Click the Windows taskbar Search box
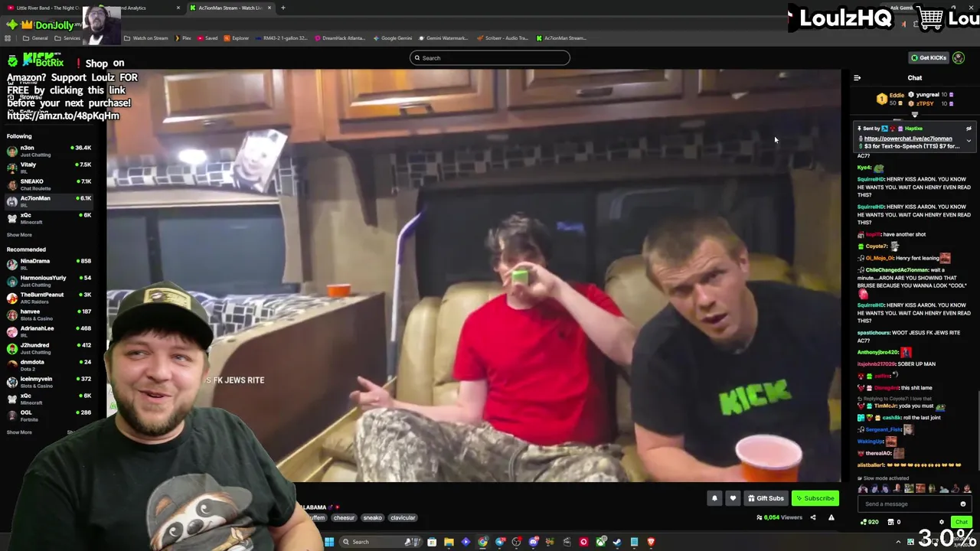This screenshot has height=551, width=980. click(x=380, y=542)
